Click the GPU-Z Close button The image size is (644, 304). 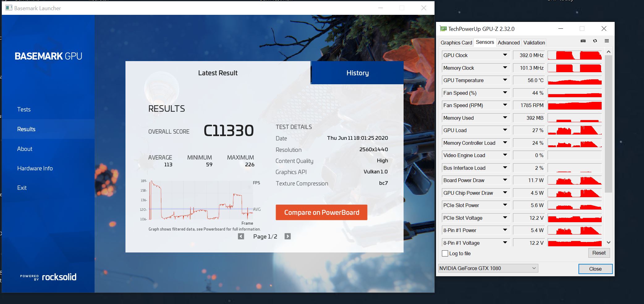[x=595, y=269]
